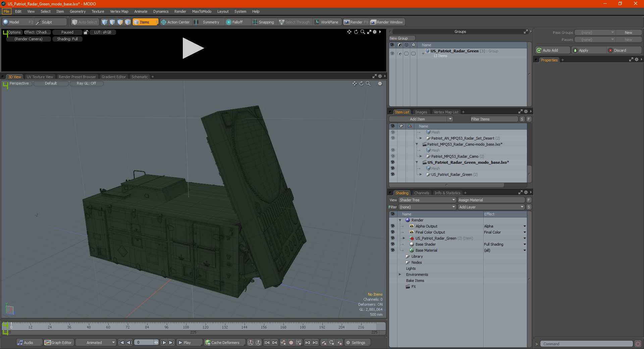Image resolution: width=644 pixels, height=349 pixels.
Task: Click the Apply button
Action: 589,50
